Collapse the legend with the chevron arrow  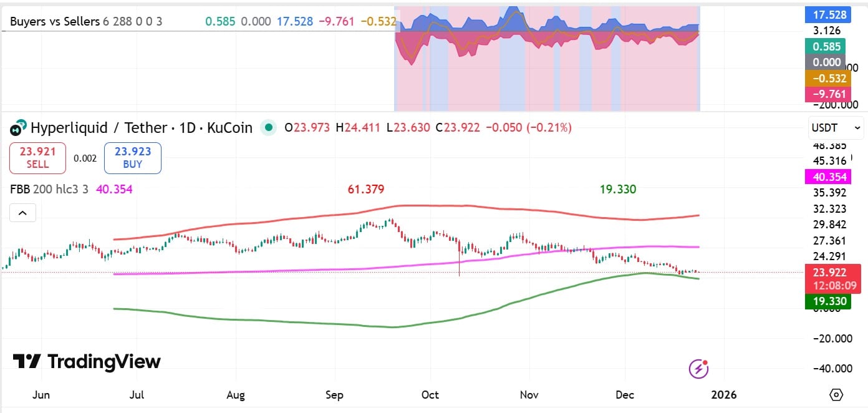[x=22, y=213]
